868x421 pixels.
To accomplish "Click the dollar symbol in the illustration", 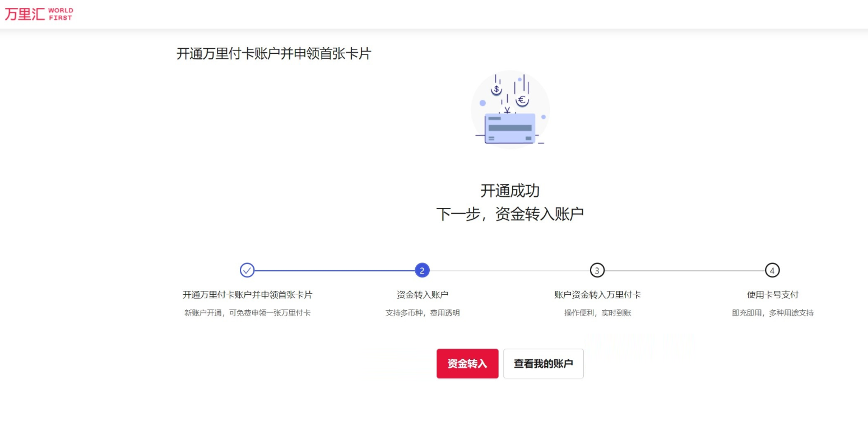I will (496, 90).
